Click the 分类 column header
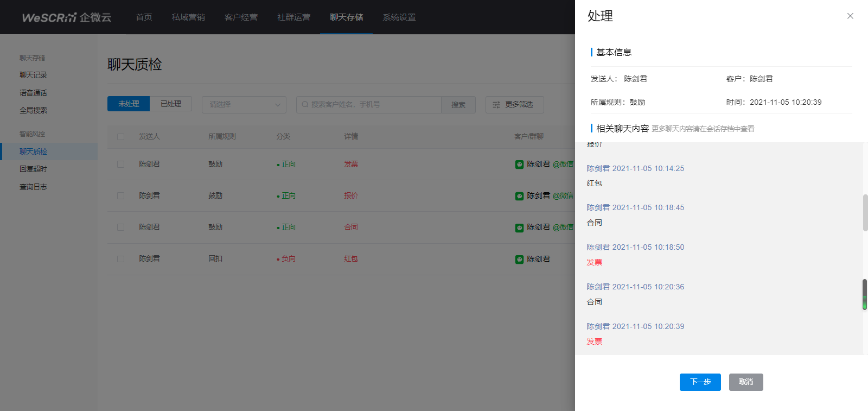 pyautogui.click(x=283, y=136)
